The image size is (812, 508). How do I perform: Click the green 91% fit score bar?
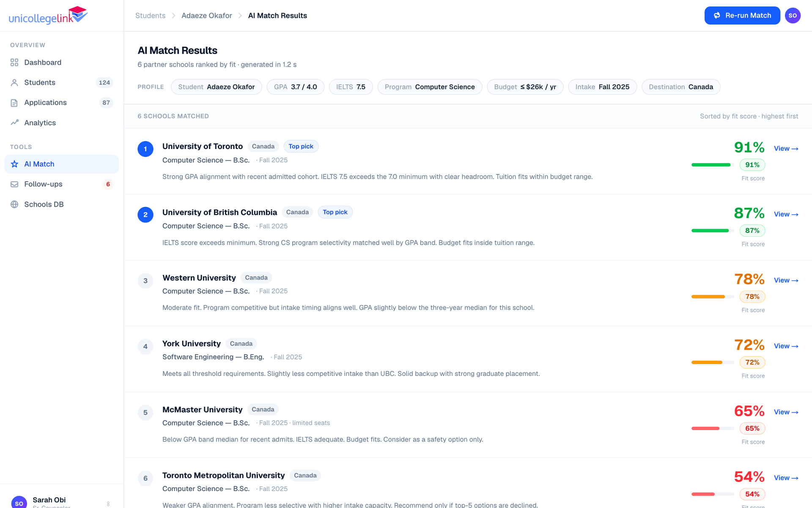(713, 165)
